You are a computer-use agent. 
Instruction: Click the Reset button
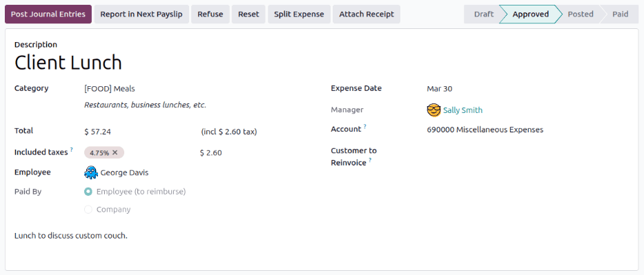point(248,14)
